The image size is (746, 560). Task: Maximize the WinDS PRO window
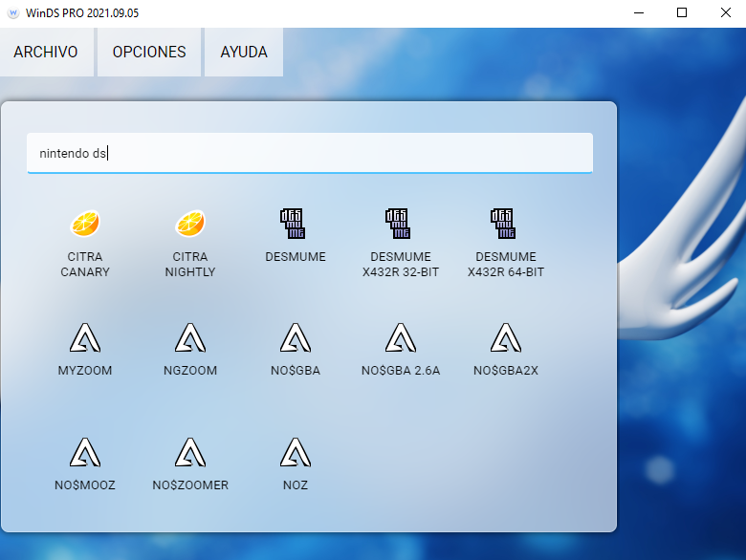[x=682, y=12]
